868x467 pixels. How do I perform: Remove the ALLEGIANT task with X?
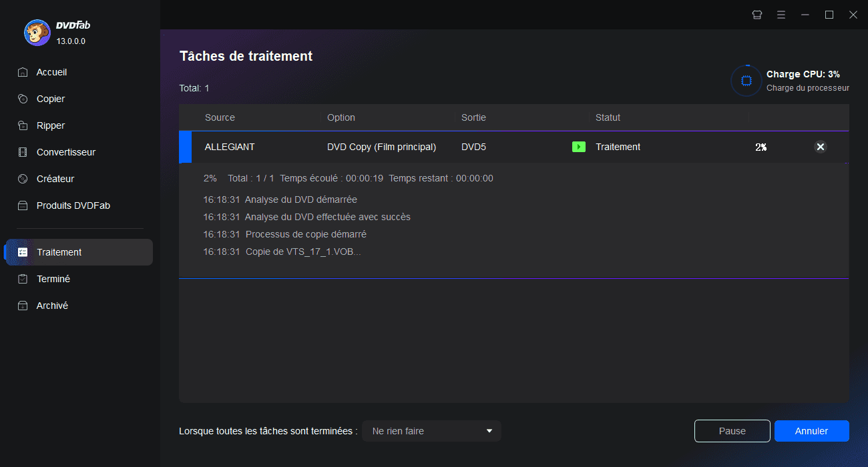(x=821, y=147)
